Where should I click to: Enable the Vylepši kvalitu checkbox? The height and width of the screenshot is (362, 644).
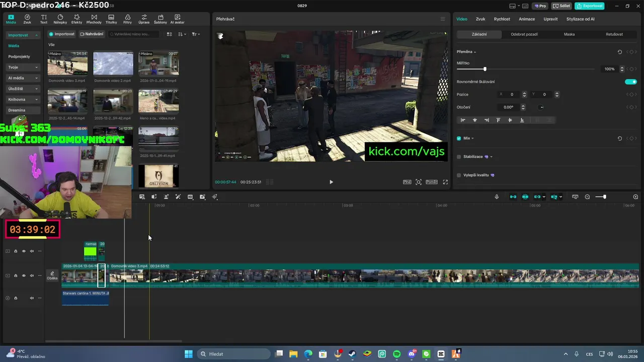pos(459,175)
